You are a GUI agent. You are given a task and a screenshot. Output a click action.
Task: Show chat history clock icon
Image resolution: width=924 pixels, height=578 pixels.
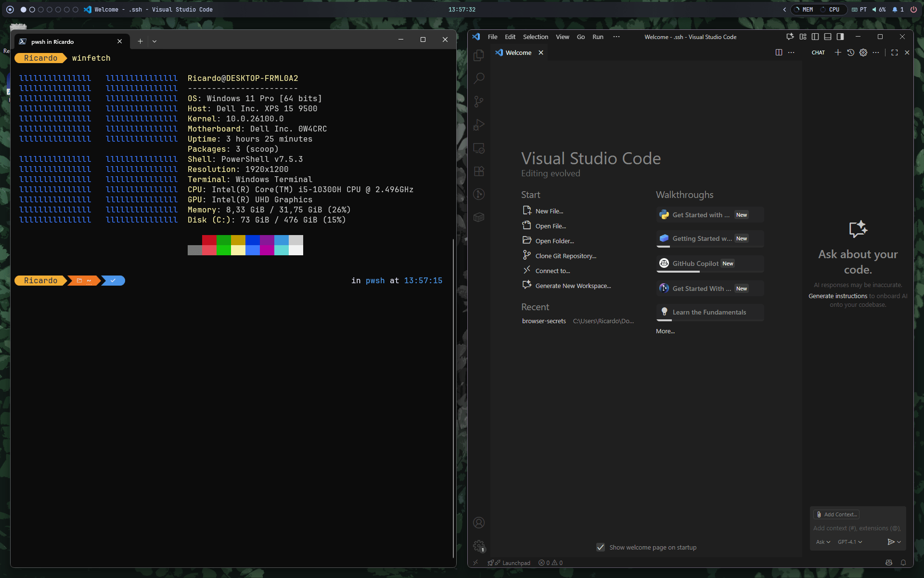pyautogui.click(x=850, y=53)
